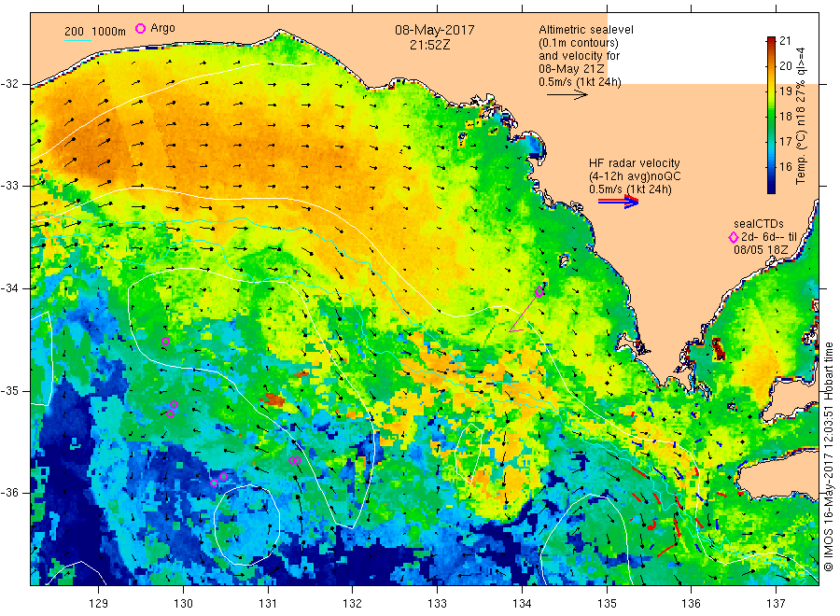Click the dark red top of the temperature colorbar
The height and width of the screenshot is (616, 840).
point(771,41)
